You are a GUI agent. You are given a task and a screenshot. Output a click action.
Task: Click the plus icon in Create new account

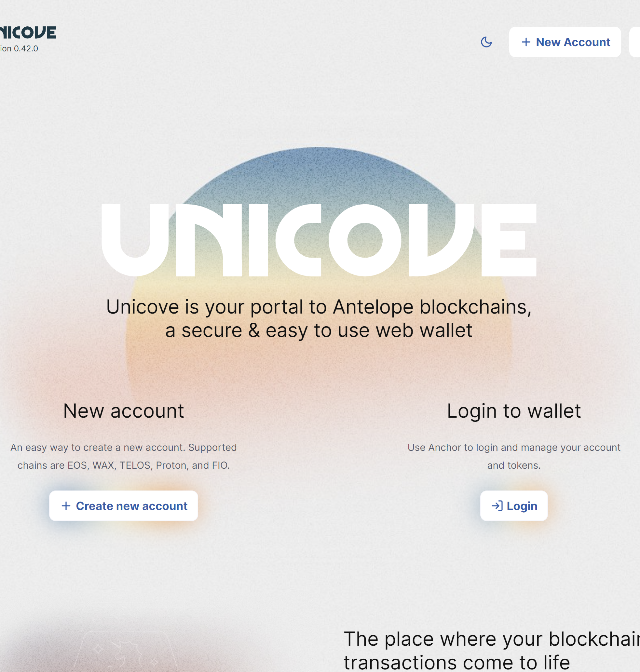coord(66,505)
